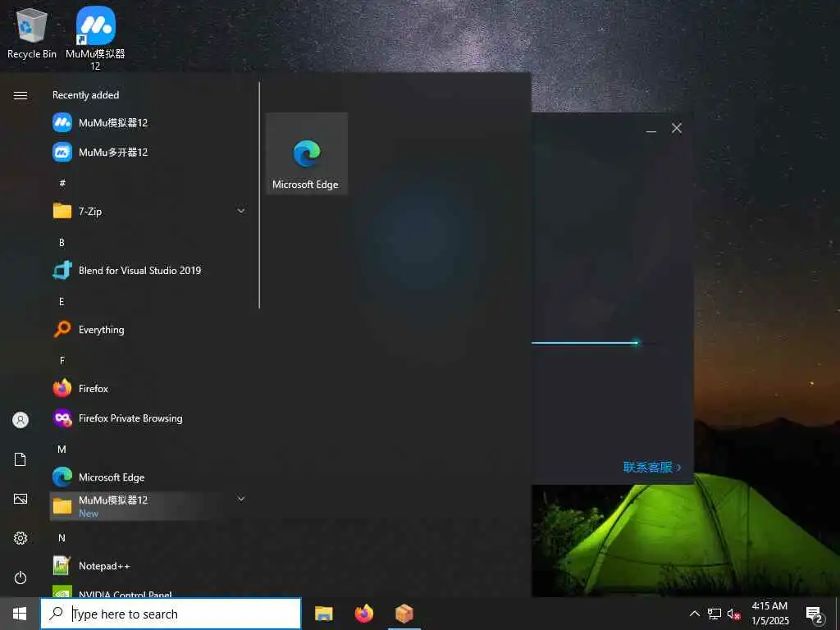Screen dimensions: 840x630
Task: Close the MuMu installer window
Action: click(677, 128)
